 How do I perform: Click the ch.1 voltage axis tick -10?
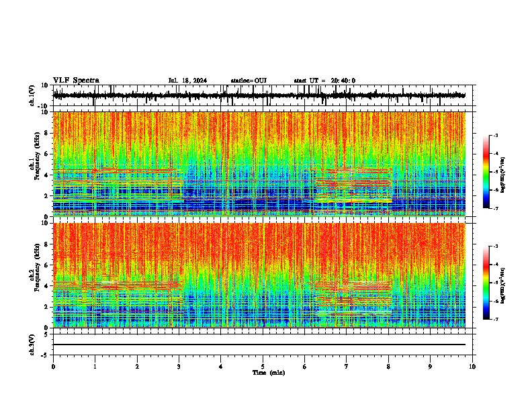click(44, 106)
